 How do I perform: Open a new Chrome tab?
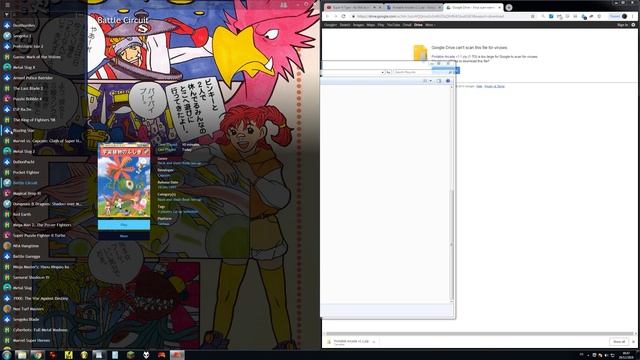click(509, 7)
